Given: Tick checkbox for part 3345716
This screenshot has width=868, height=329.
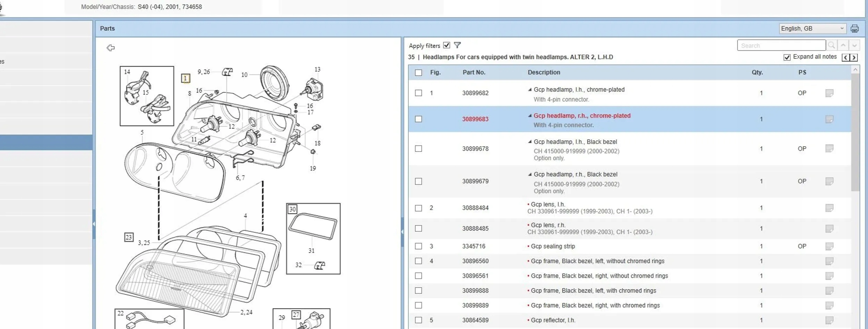Looking at the screenshot, I should tap(418, 246).
